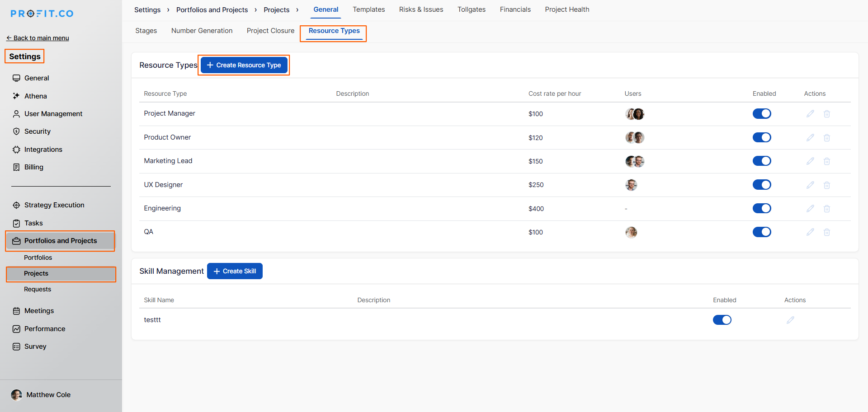This screenshot has width=868, height=412.
Task: Click the Create Resource Type button
Action: point(244,65)
